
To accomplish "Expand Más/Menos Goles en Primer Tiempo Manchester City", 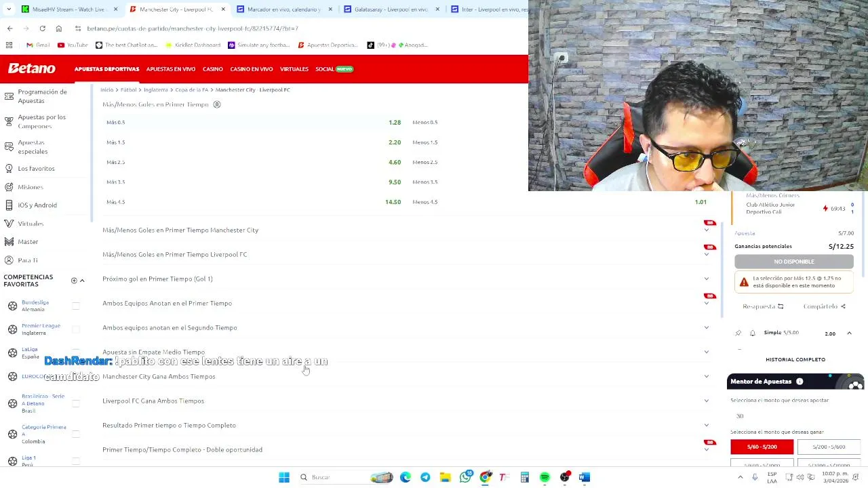I will 706,230.
